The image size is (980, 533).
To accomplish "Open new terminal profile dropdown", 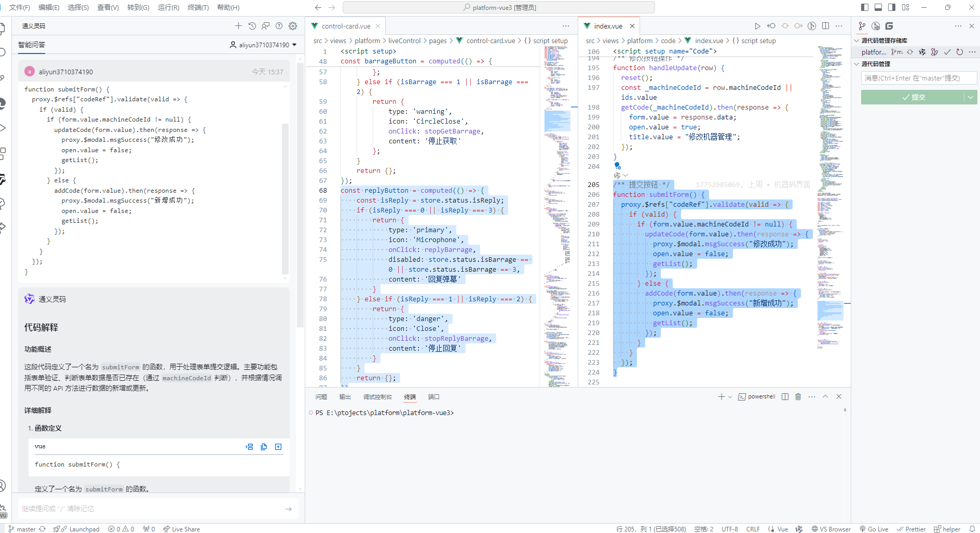I will [730, 397].
